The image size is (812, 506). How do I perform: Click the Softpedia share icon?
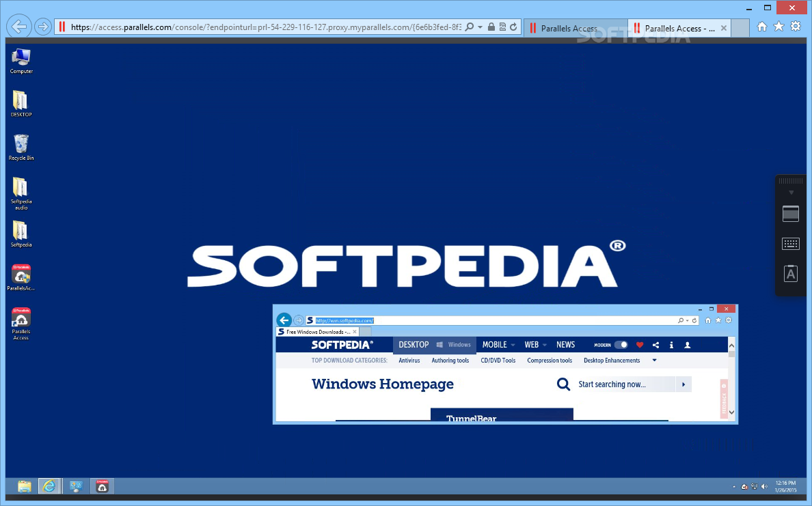pos(655,345)
